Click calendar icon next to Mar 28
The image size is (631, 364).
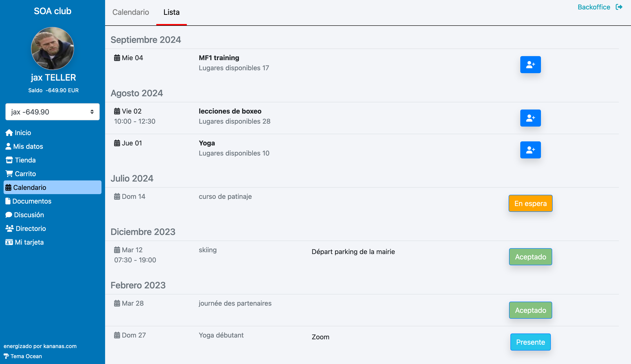pyautogui.click(x=117, y=303)
